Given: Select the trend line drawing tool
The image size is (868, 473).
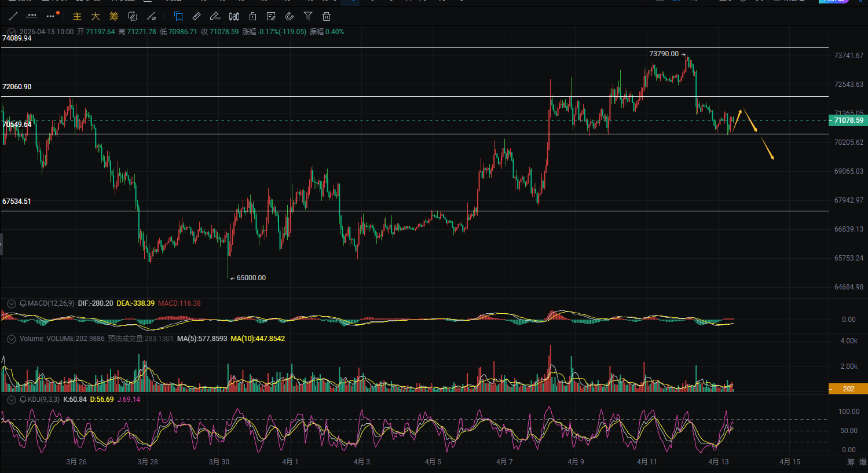Looking at the screenshot, I should coord(13,16).
